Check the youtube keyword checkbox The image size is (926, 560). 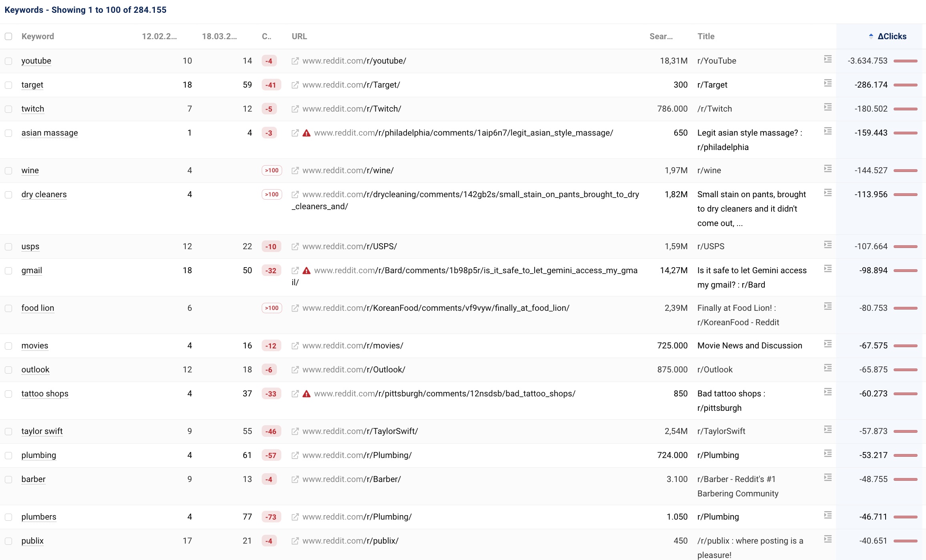pos(8,61)
